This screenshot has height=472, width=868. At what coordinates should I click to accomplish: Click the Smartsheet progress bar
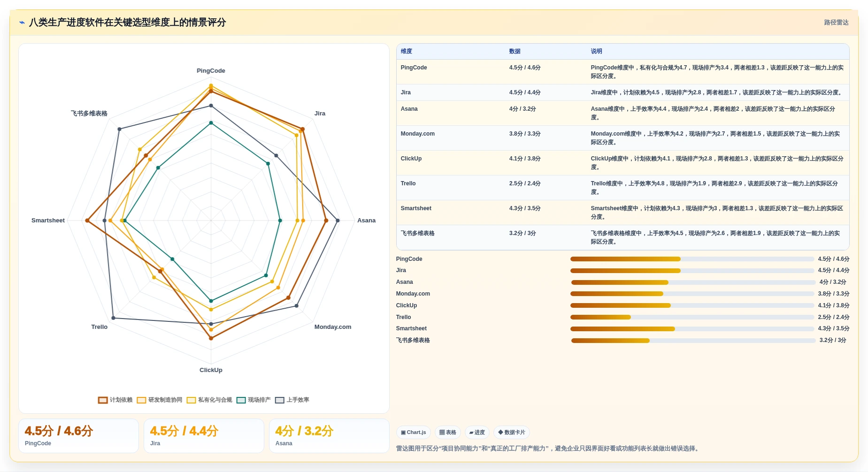(692, 329)
